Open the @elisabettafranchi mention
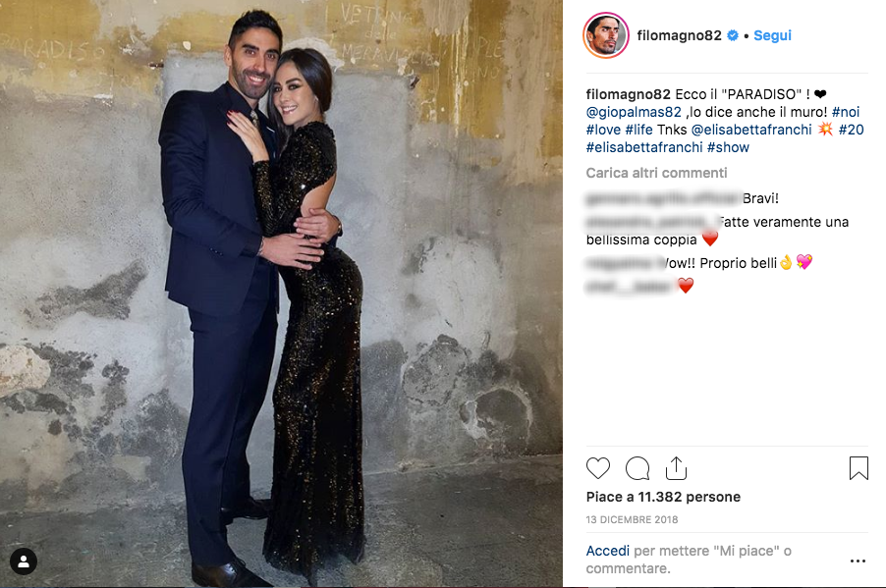The height and width of the screenshot is (588, 886). click(x=751, y=130)
